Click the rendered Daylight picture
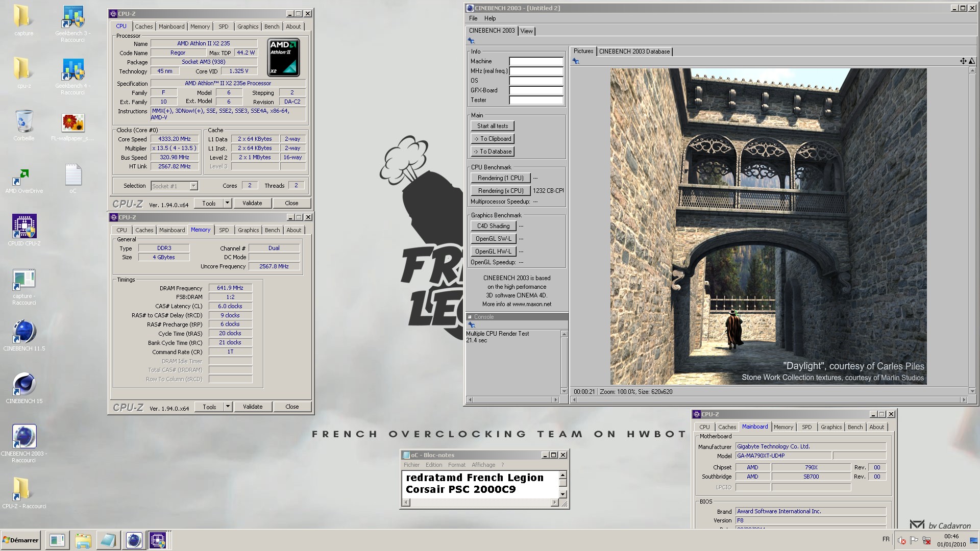This screenshot has width=980, height=551. pos(768,227)
